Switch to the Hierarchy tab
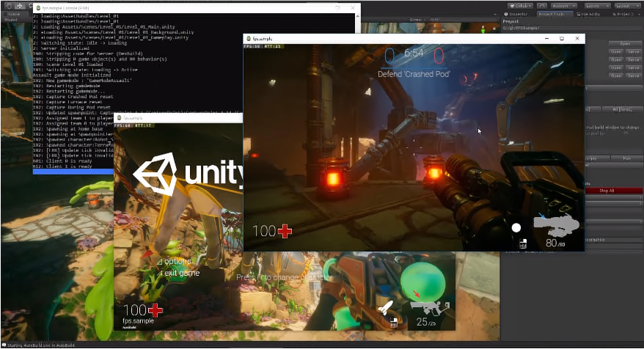Image resolution: width=644 pixels, height=349 pixels. 589,14
